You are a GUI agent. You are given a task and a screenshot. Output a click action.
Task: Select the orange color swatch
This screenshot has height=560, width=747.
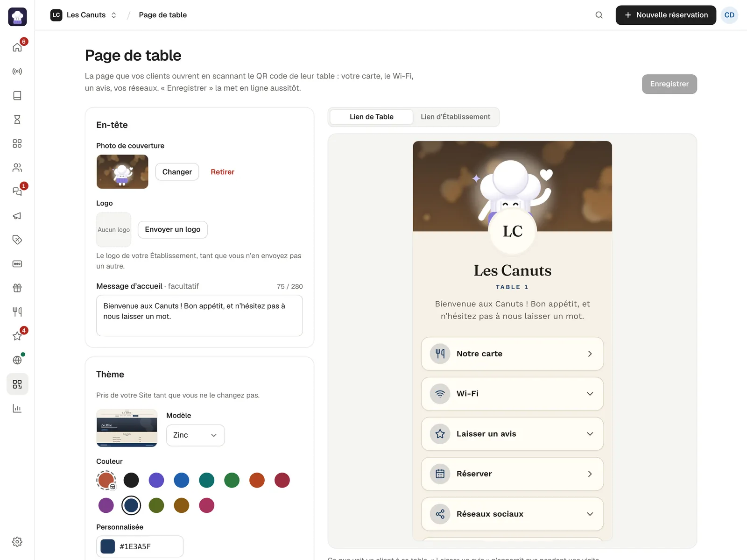pos(257,480)
